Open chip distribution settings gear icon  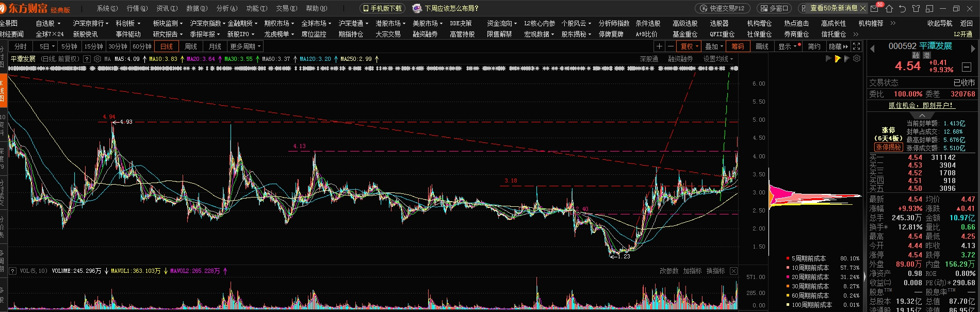pyautogui.click(x=857, y=59)
